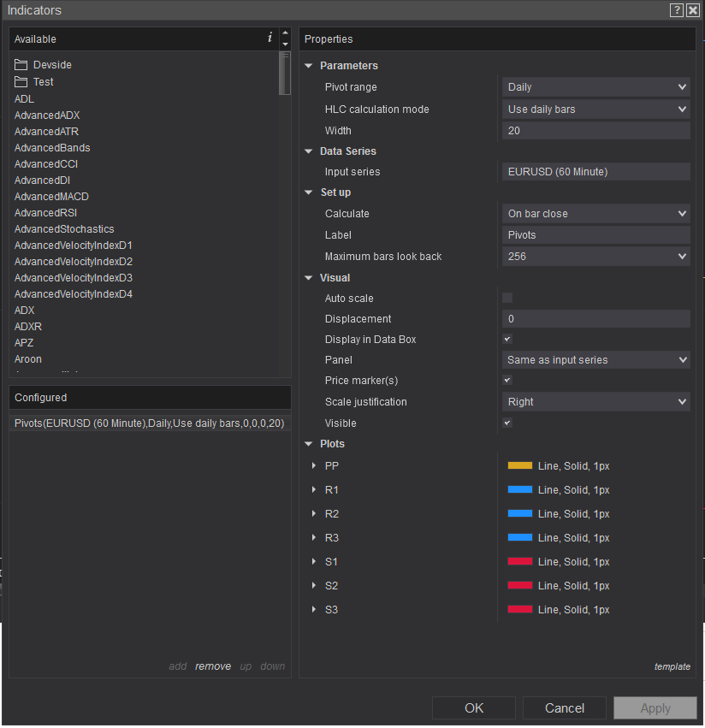Open the Devside folder
Screen dimensions: 705x728
tap(52, 65)
